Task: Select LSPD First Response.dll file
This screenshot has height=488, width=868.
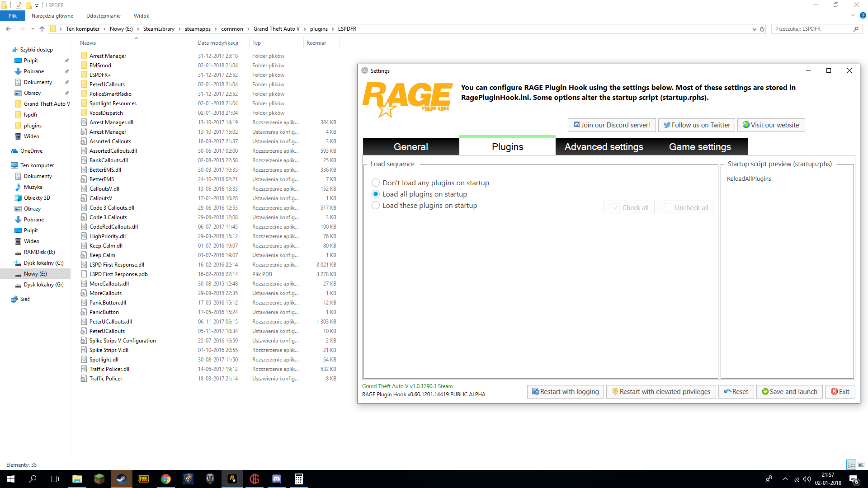Action: click(x=117, y=265)
